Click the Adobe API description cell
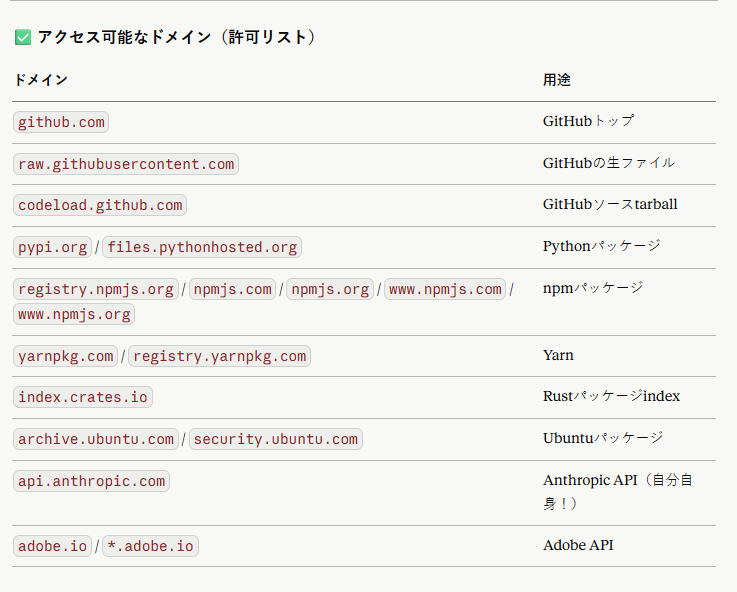The height and width of the screenshot is (592, 737). (578, 545)
